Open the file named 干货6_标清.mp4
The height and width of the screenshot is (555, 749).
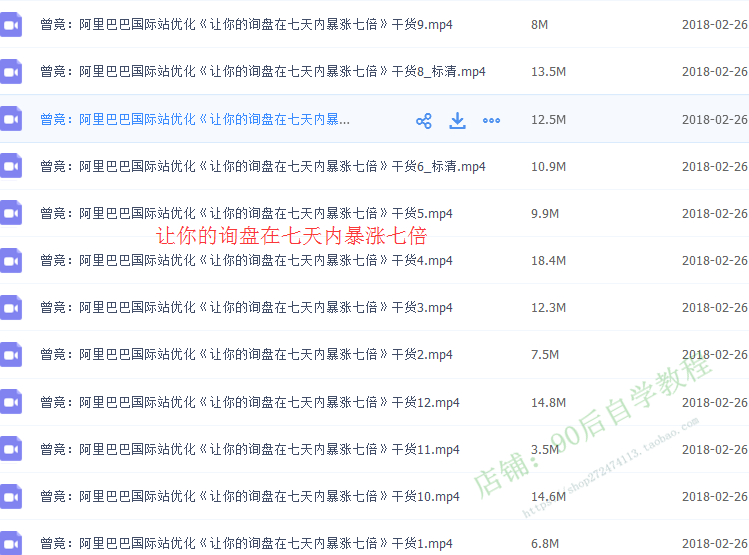[263, 166]
